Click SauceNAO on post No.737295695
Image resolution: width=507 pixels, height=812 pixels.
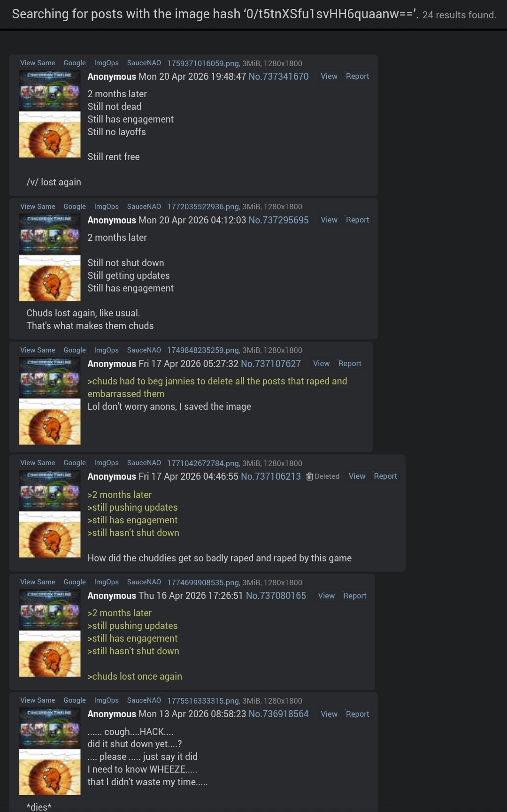tap(144, 207)
